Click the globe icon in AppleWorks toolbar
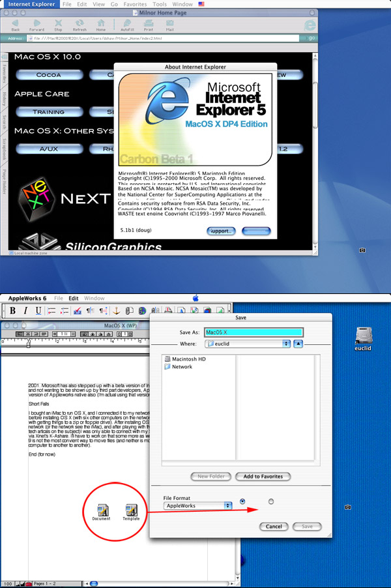 click(142, 310)
